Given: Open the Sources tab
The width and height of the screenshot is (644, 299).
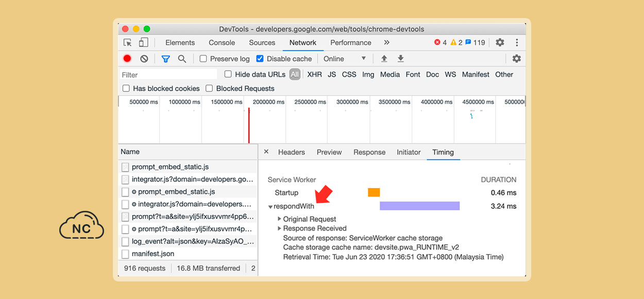Looking at the screenshot, I should point(262,43).
